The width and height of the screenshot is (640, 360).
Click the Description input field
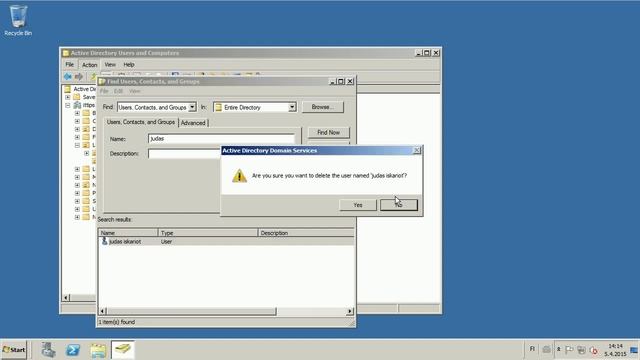(184, 153)
